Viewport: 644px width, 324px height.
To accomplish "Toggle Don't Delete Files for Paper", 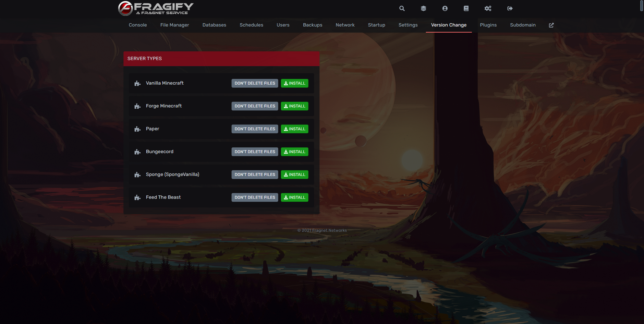I will [255, 129].
